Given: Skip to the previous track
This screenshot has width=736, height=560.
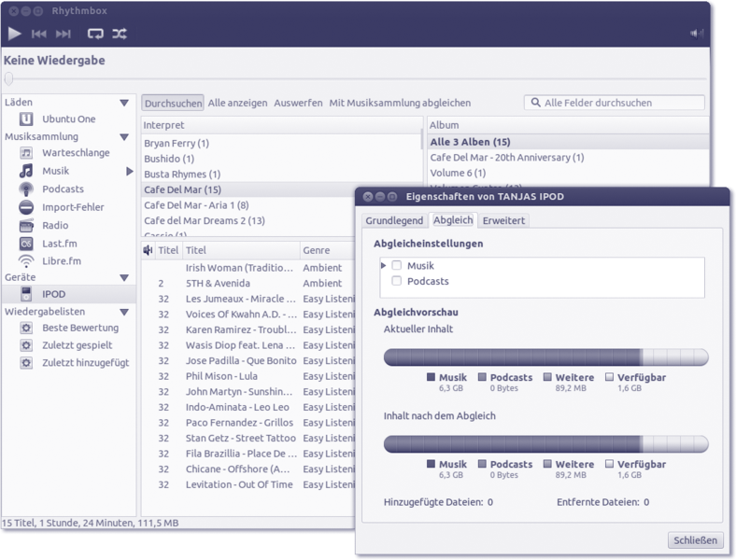Looking at the screenshot, I should coord(39,34).
